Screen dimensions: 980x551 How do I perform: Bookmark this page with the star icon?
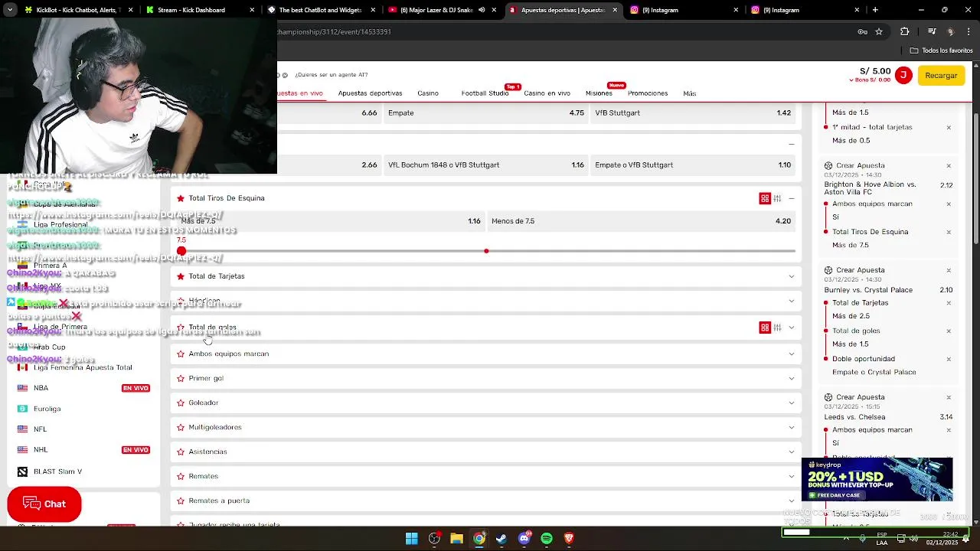tap(879, 32)
